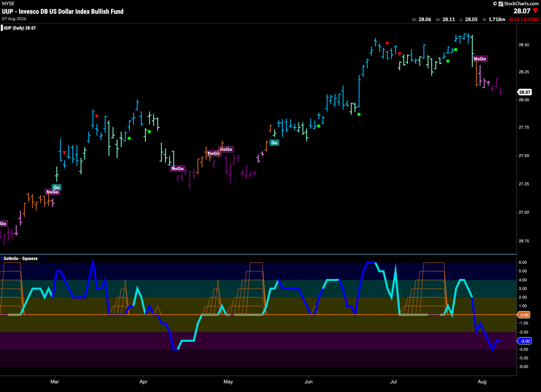Click the teal Go label in late February
541x392 pixels.
(x=57, y=187)
